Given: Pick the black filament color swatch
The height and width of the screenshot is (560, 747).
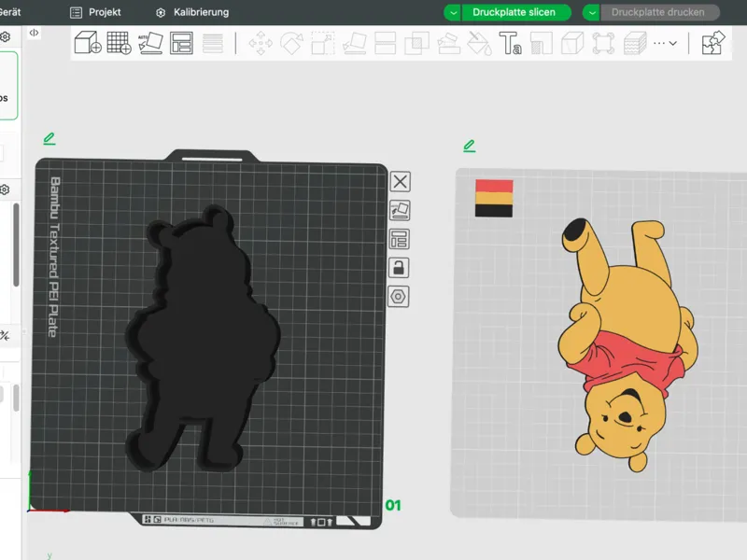Looking at the screenshot, I should point(494,211).
